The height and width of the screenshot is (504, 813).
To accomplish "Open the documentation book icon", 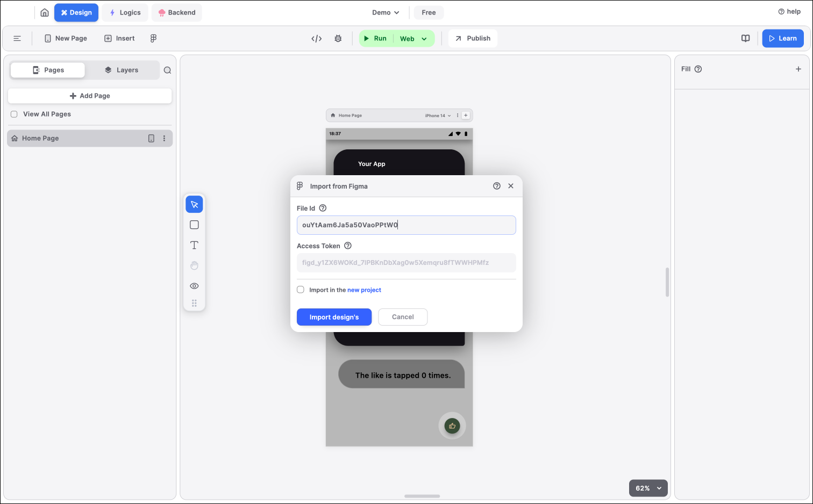I will 745,38.
